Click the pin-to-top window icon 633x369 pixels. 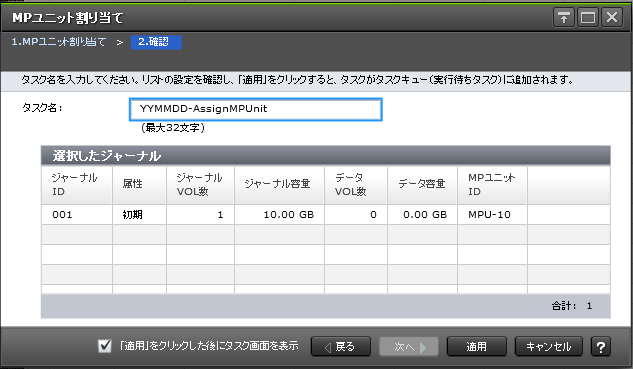pos(564,18)
